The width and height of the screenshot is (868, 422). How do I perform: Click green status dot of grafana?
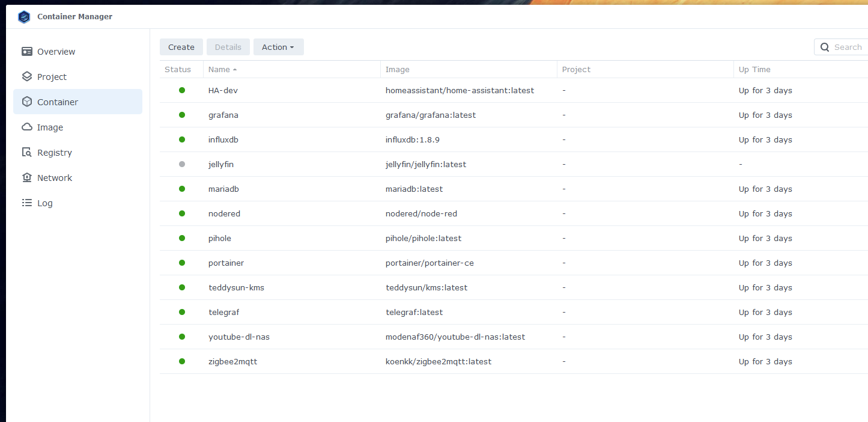click(x=182, y=115)
